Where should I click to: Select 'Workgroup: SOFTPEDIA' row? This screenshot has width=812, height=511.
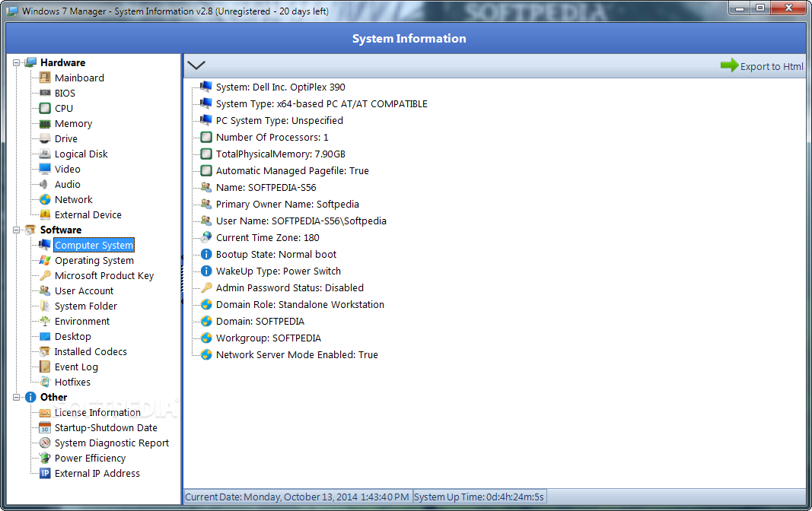point(268,338)
